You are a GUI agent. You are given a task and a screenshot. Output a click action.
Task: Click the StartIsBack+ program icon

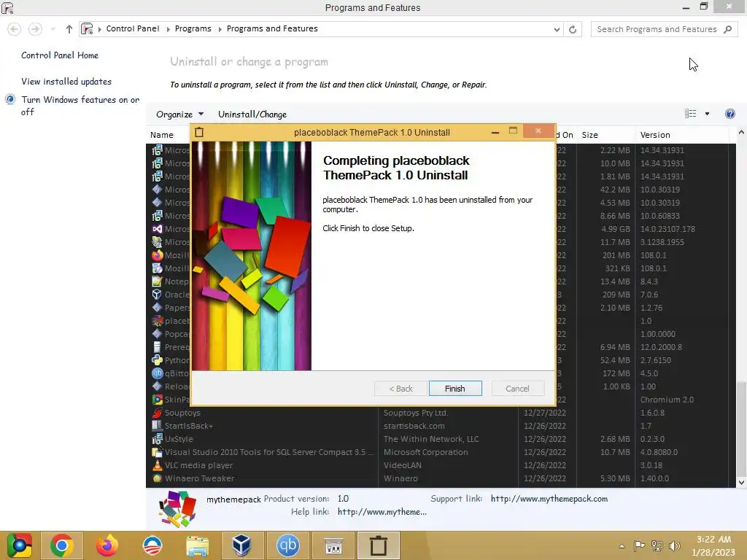[x=158, y=426]
